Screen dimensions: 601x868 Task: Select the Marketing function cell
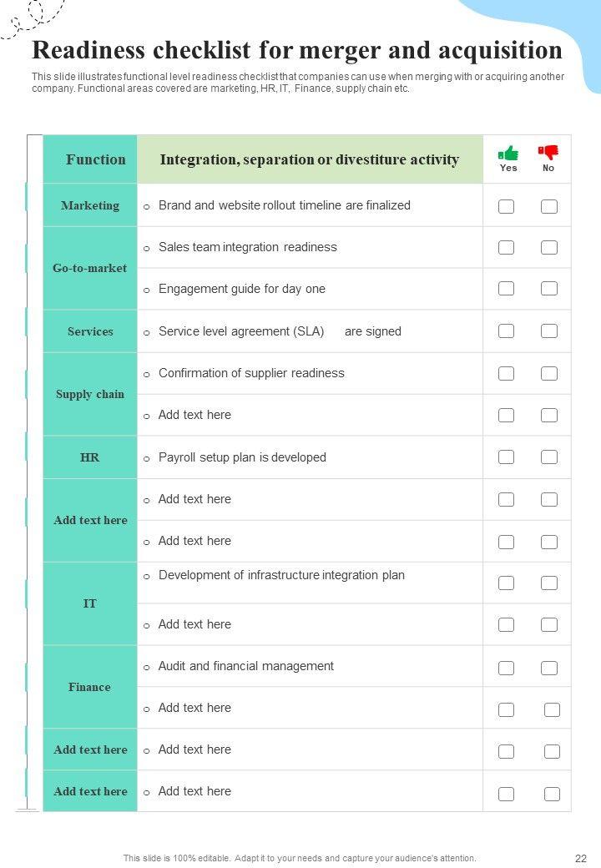90,205
